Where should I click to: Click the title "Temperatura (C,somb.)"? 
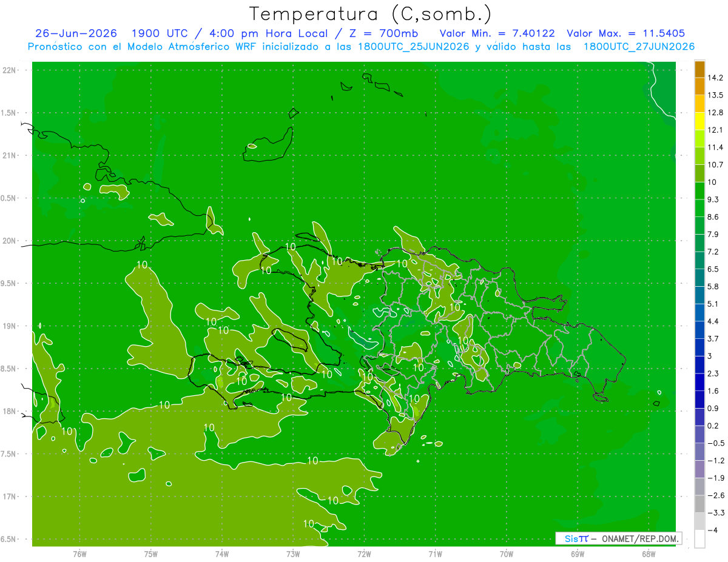click(371, 15)
